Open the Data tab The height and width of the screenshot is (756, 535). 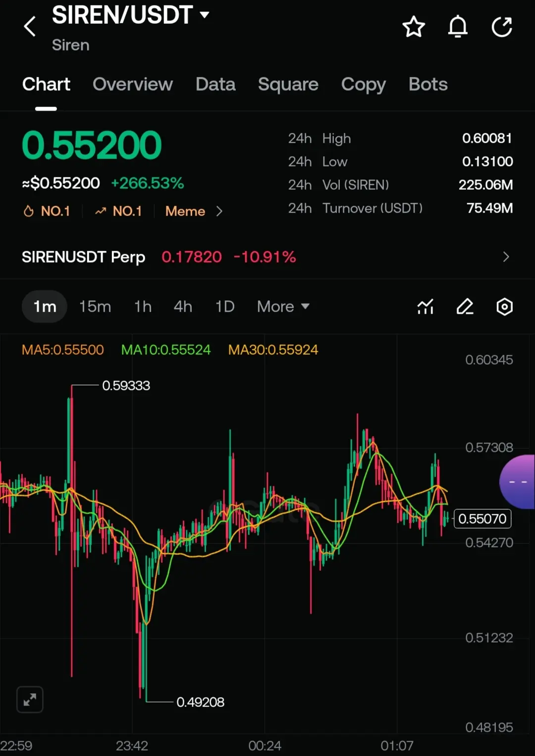[215, 84]
